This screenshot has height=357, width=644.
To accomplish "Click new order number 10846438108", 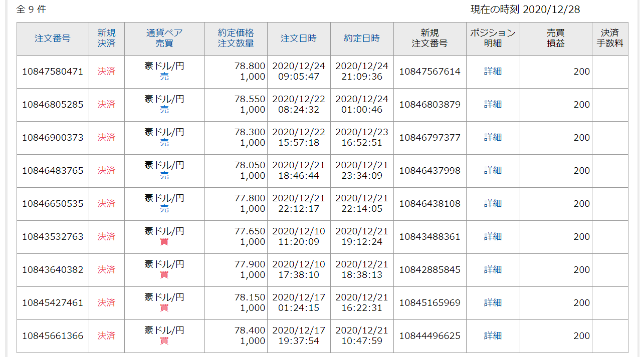I will (x=430, y=204).
